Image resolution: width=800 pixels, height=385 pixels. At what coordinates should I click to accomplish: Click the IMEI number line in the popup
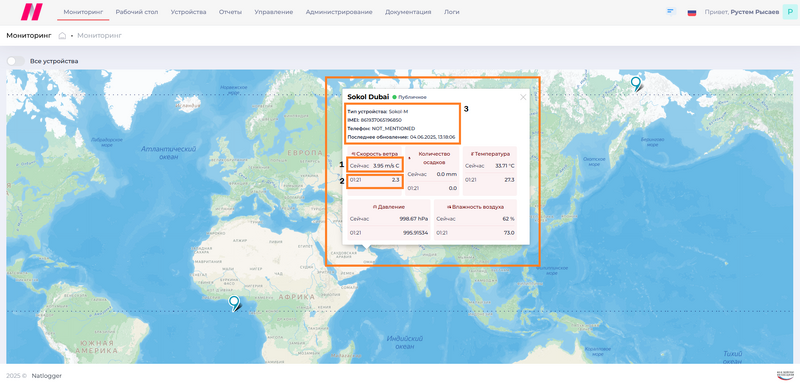[373, 119]
